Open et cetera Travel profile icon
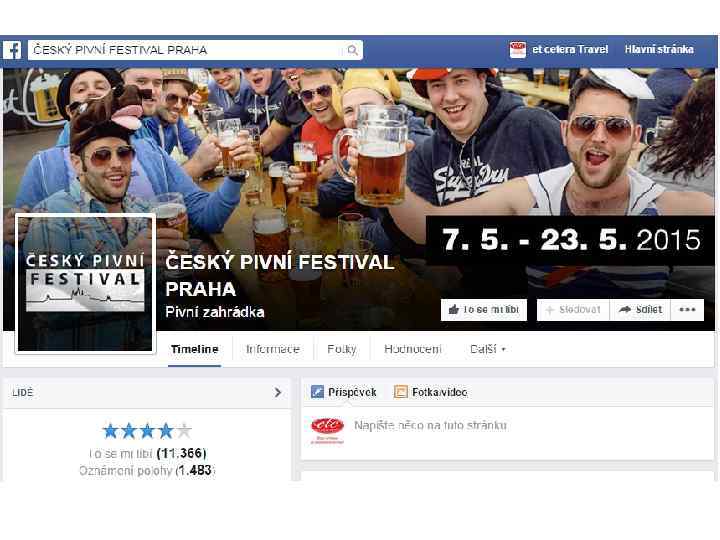This screenshot has height=540, width=720. point(518,50)
